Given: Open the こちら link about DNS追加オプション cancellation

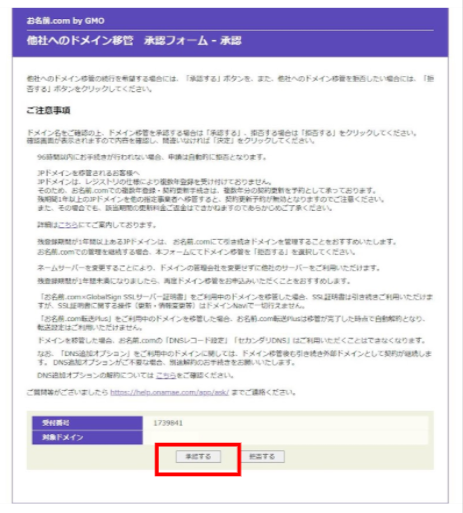Looking at the screenshot, I should pos(166,375).
